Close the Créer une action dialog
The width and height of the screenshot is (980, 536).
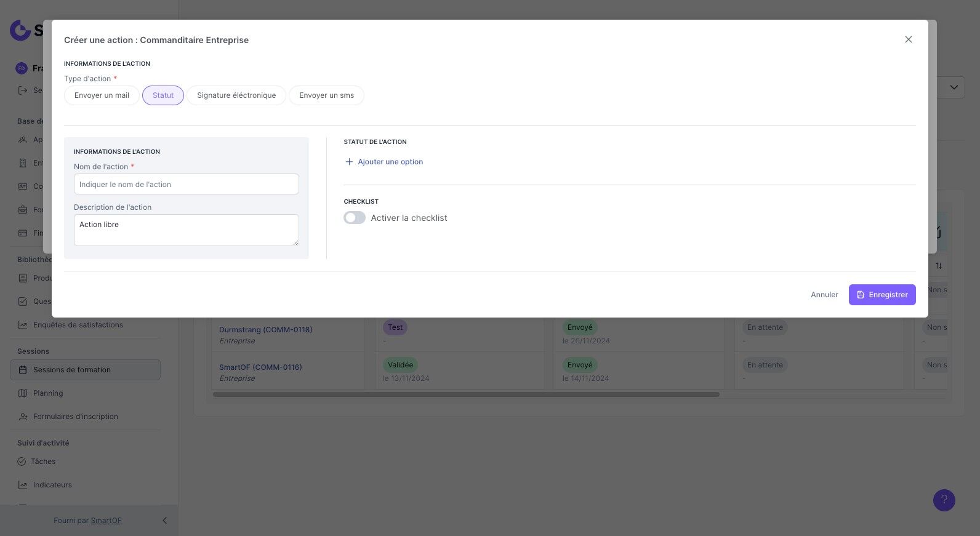point(908,39)
